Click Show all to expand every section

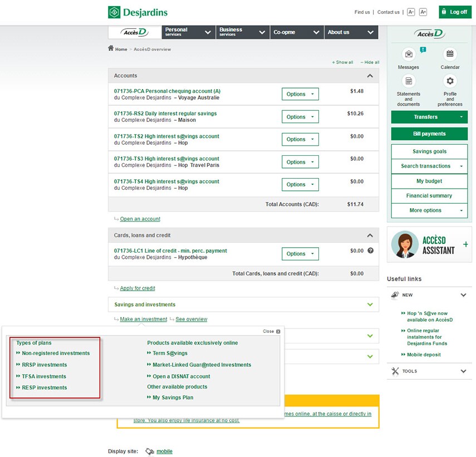tap(342, 62)
